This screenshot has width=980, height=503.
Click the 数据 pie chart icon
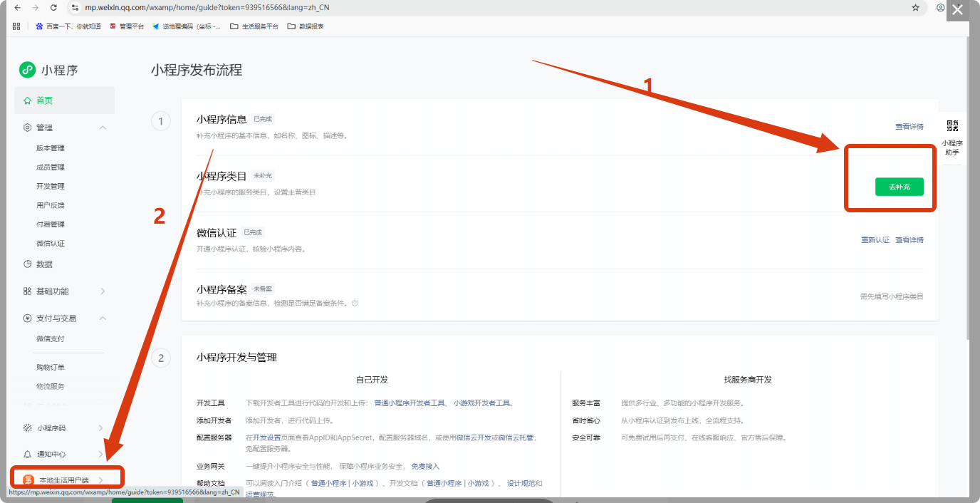point(27,264)
